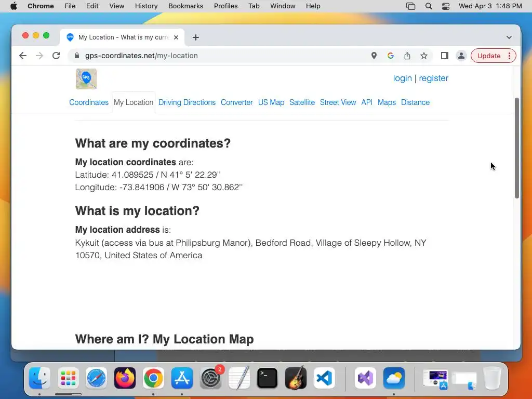
Task: Open the Bookmarks menu
Action: (x=185, y=6)
